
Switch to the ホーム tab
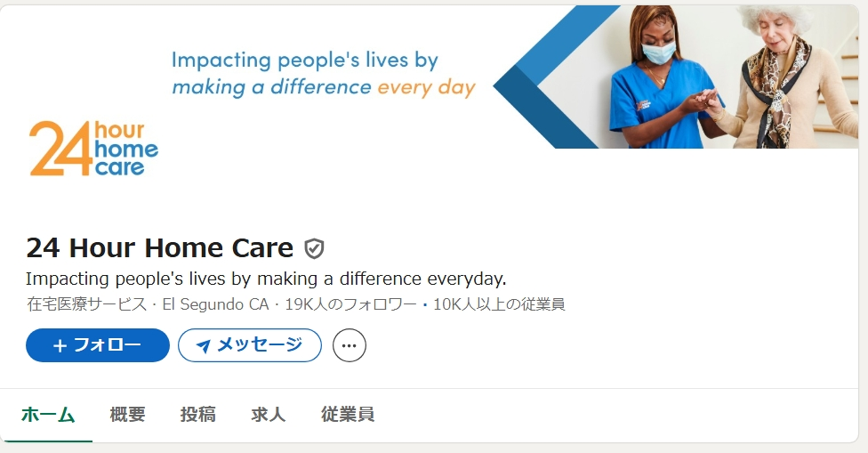(x=48, y=415)
